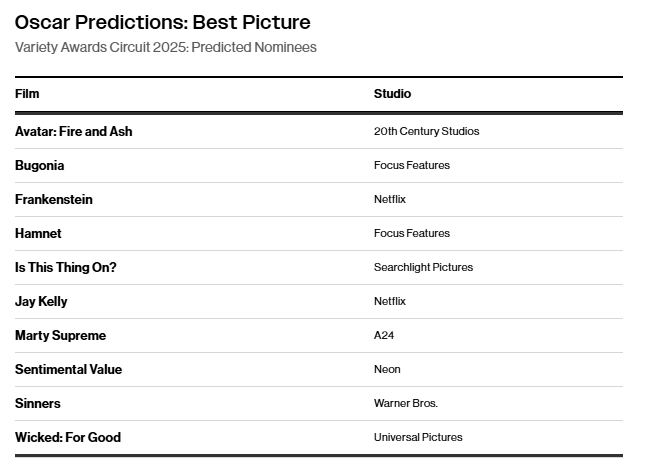The width and height of the screenshot is (657, 463).
Task: Click the 20th Century Studios cell
Action: [426, 132]
